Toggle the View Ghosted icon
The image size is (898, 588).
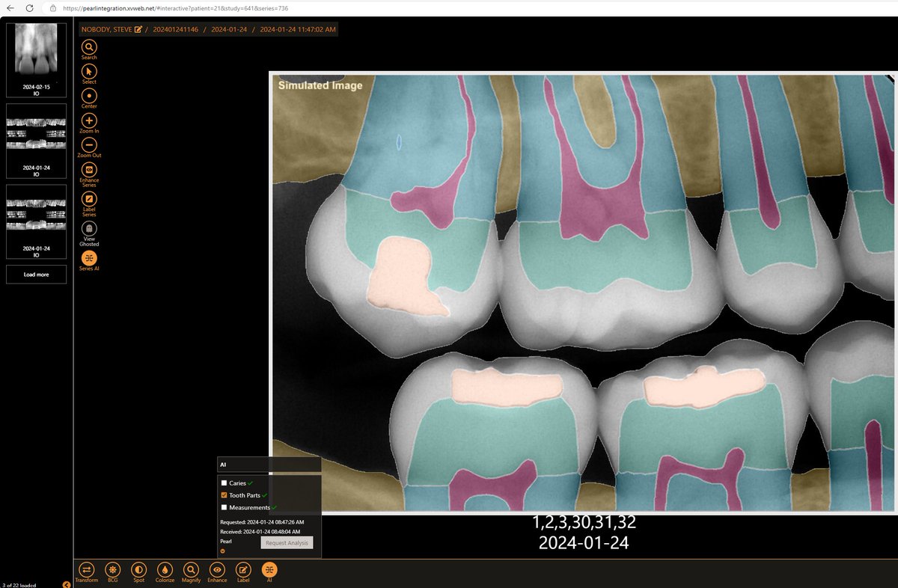89,228
